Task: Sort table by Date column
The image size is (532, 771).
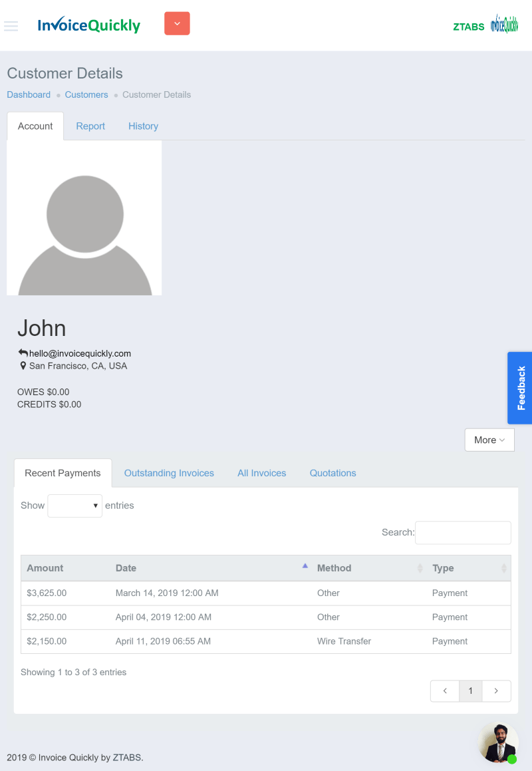Action: click(126, 568)
